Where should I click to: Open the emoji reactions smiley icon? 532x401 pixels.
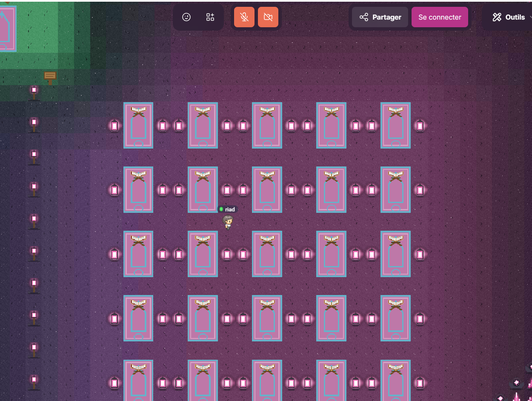[186, 17]
